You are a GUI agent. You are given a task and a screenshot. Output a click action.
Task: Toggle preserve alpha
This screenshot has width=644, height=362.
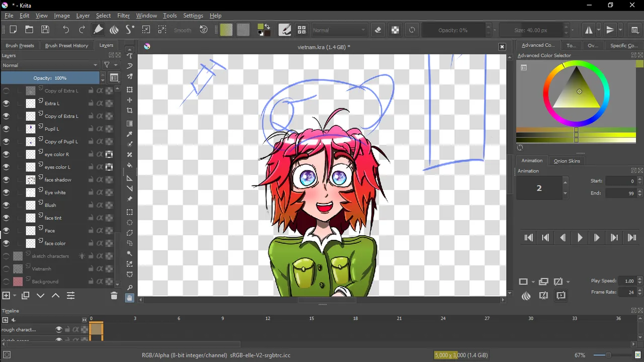pos(395,30)
